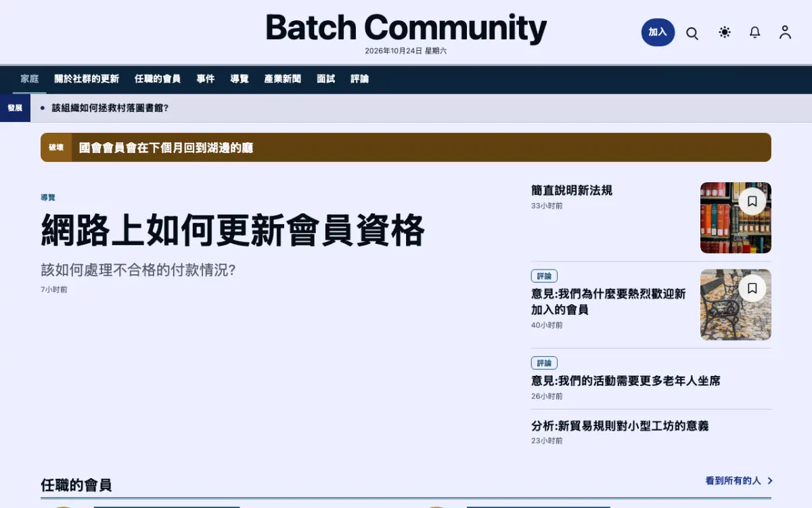812x508 pixels.
Task: Click the 看到所有的人 link
Action: tap(734, 481)
